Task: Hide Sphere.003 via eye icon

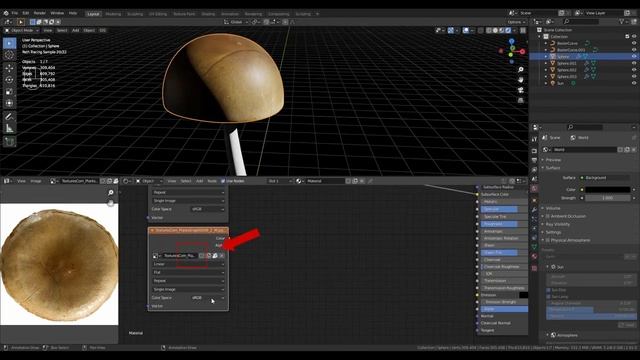Action: coord(634,76)
